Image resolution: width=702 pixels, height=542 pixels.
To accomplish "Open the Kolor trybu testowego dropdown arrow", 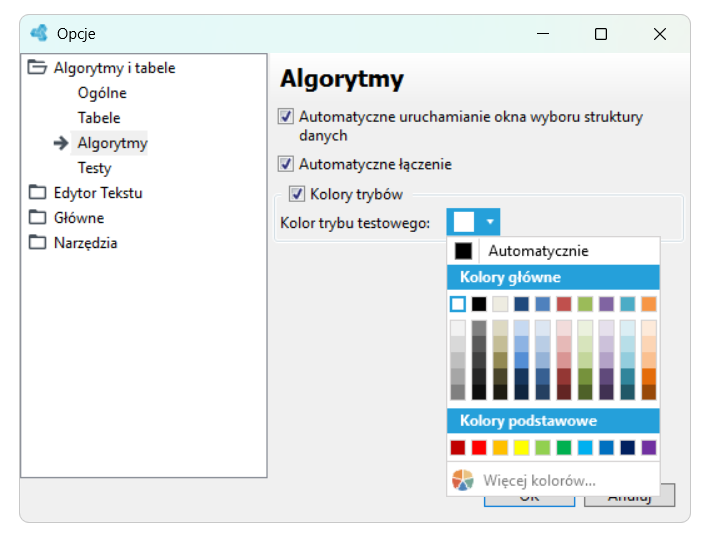I will pos(490,222).
